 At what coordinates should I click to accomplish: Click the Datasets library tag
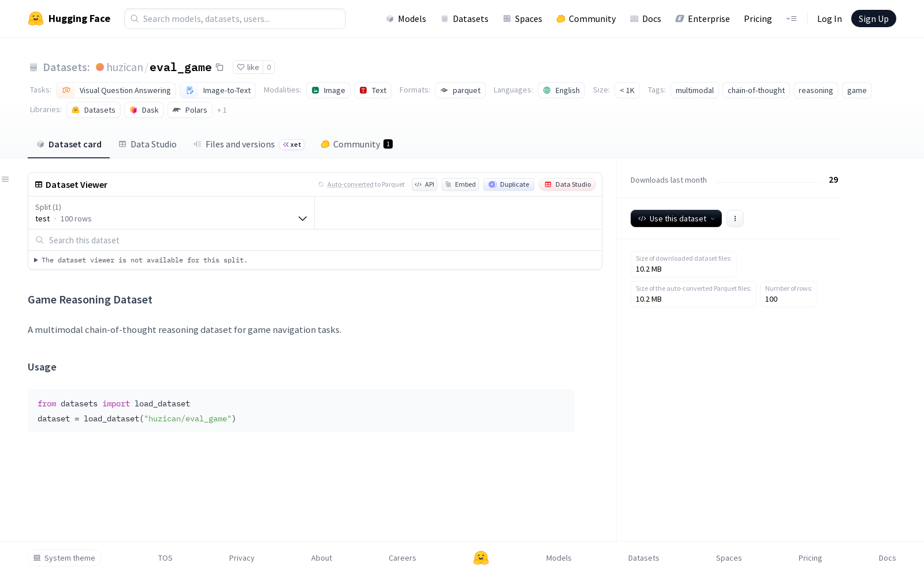(x=94, y=110)
